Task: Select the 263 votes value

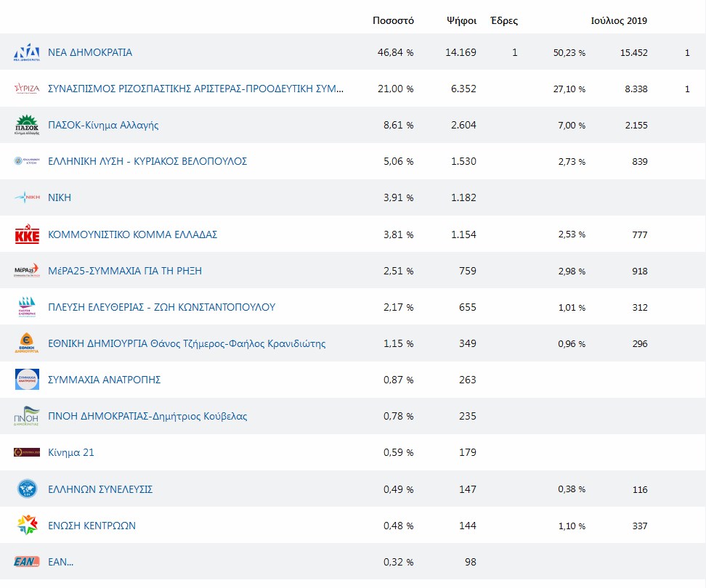Action: pos(468,380)
